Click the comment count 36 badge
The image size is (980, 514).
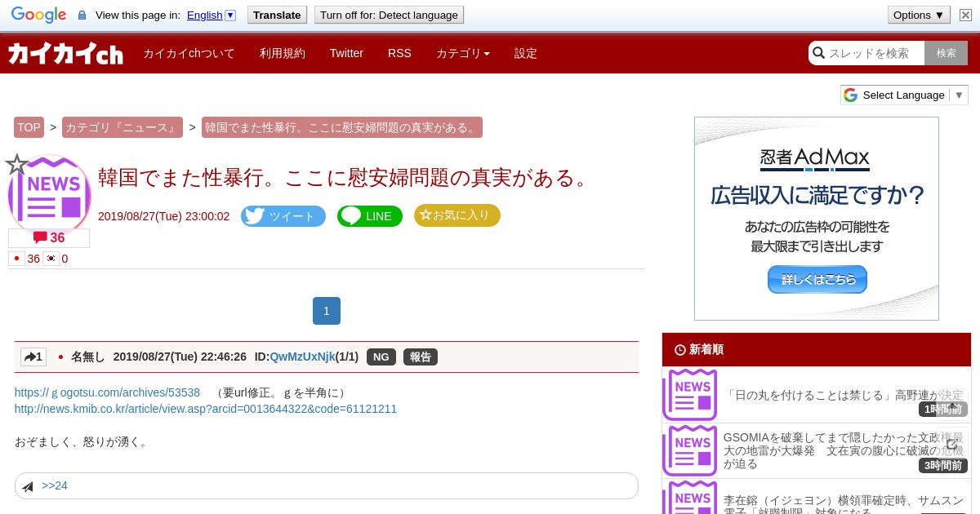pyautogui.click(x=49, y=238)
